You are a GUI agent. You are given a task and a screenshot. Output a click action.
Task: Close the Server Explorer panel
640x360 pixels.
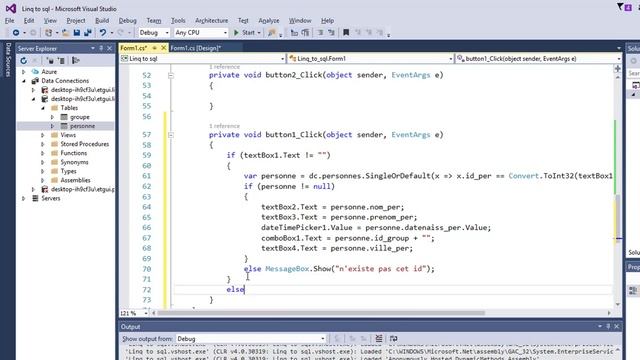coord(109,48)
